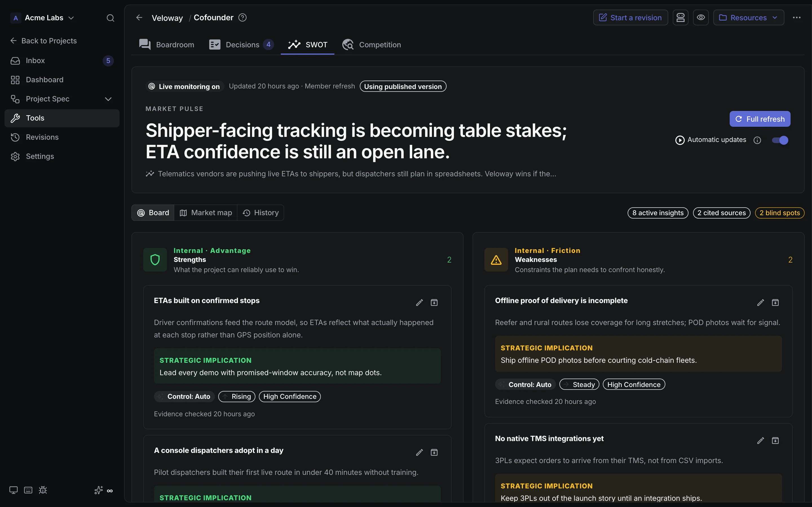Click the info icon beside Automatic updates

tap(757, 140)
